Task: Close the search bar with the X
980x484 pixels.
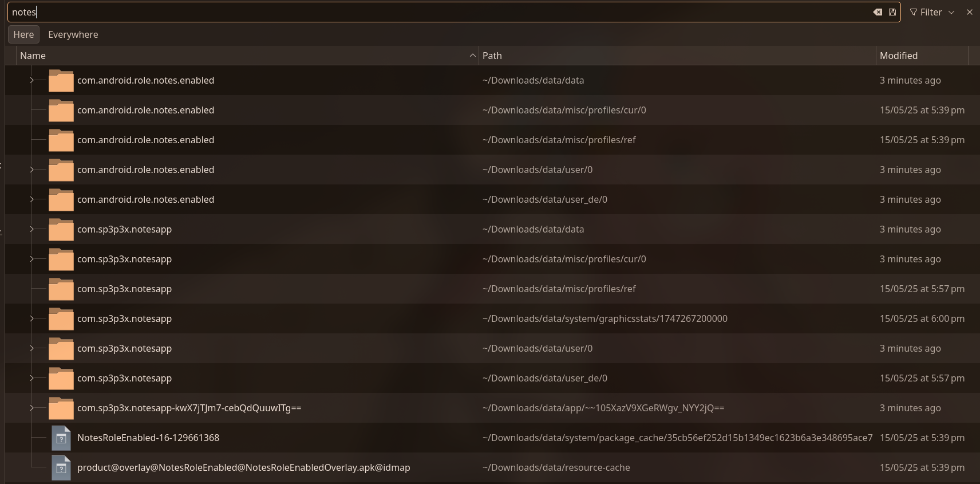Action: click(970, 11)
